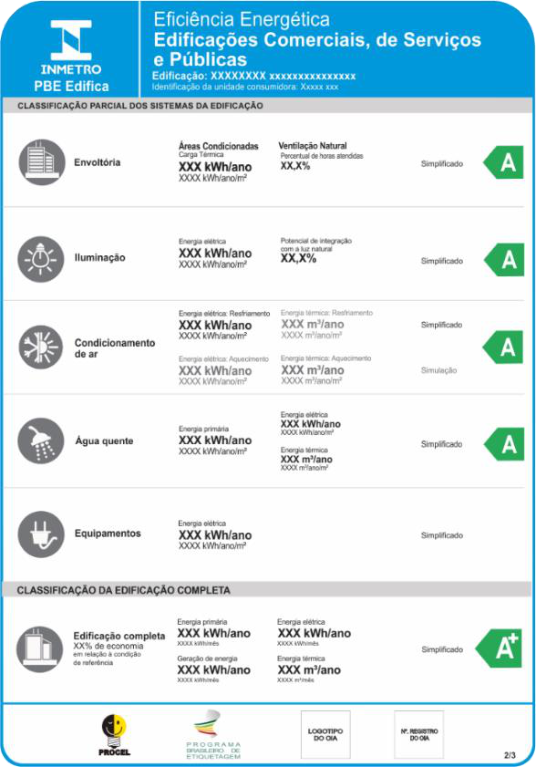Click the Iluminação light bulb icon
This screenshot has width=536, height=767.
41,259
